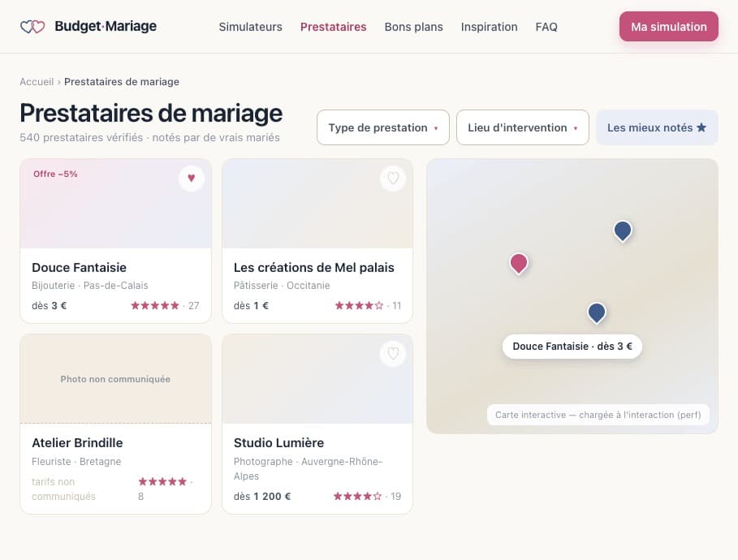
Task: Click Carte interactive load notice
Action: (598, 415)
